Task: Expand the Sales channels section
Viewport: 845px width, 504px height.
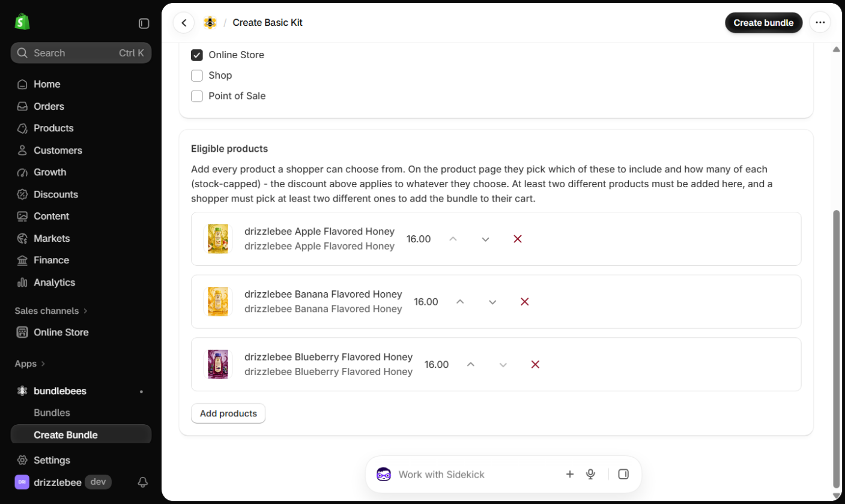Action: [x=52, y=311]
